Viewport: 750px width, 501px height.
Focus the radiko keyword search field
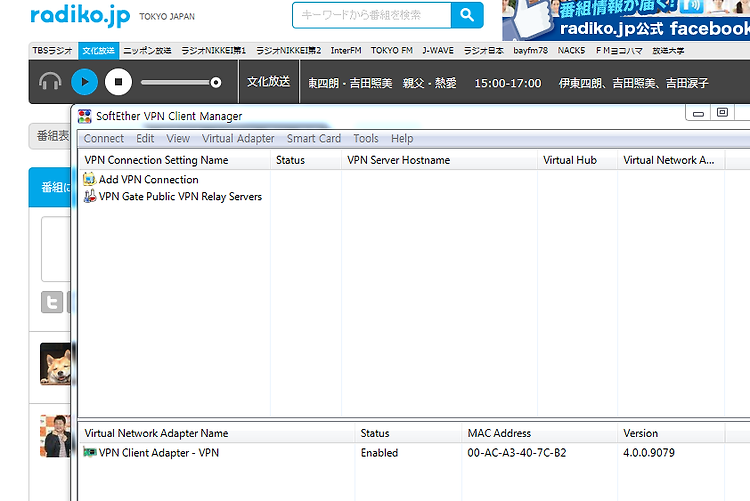point(372,15)
